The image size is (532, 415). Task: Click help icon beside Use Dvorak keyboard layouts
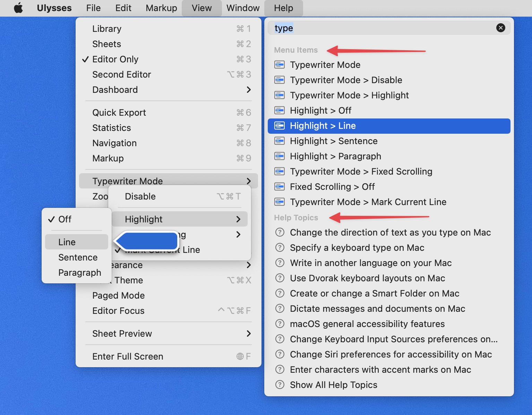tap(280, 278)
